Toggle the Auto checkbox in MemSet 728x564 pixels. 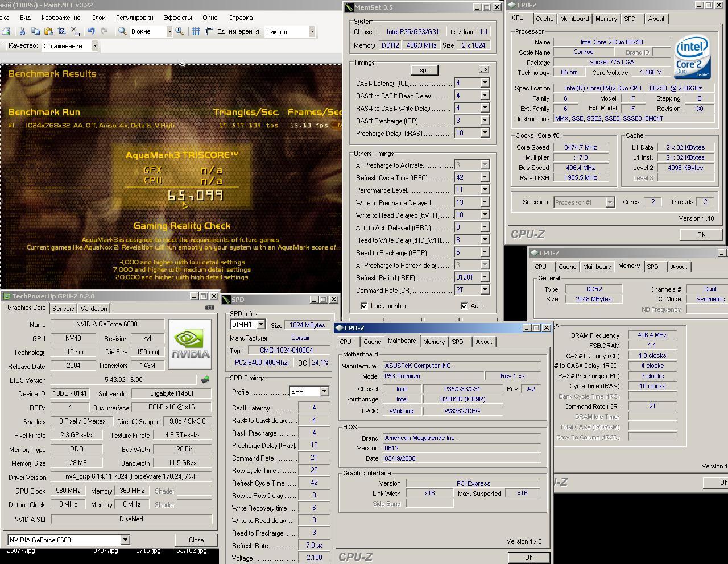pos(464,306)
